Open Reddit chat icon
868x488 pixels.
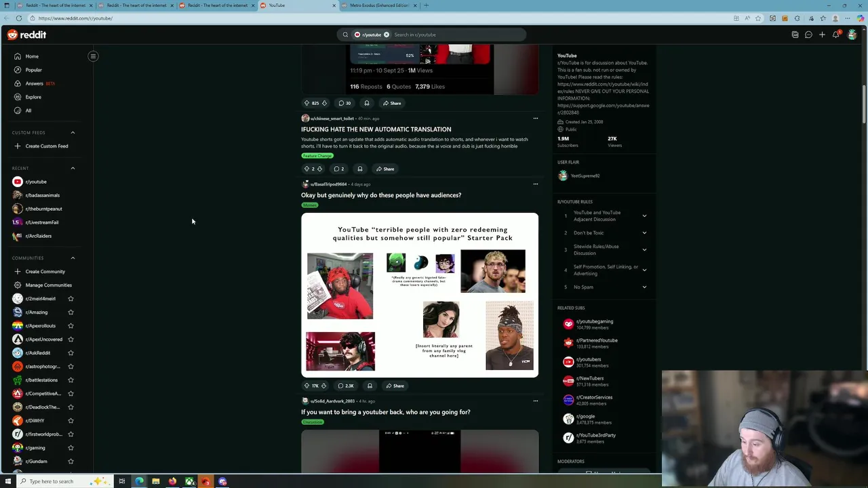click(x=808, y=35)
